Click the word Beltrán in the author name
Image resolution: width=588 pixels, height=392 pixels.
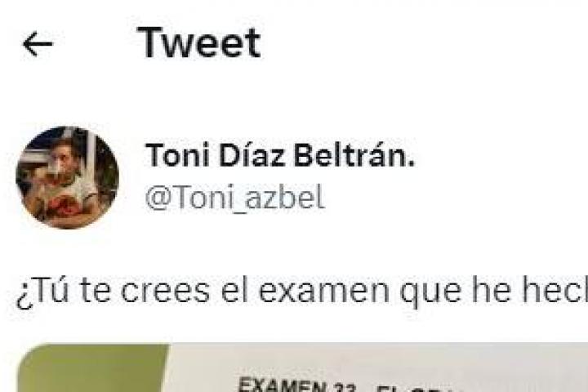[354, 155]
